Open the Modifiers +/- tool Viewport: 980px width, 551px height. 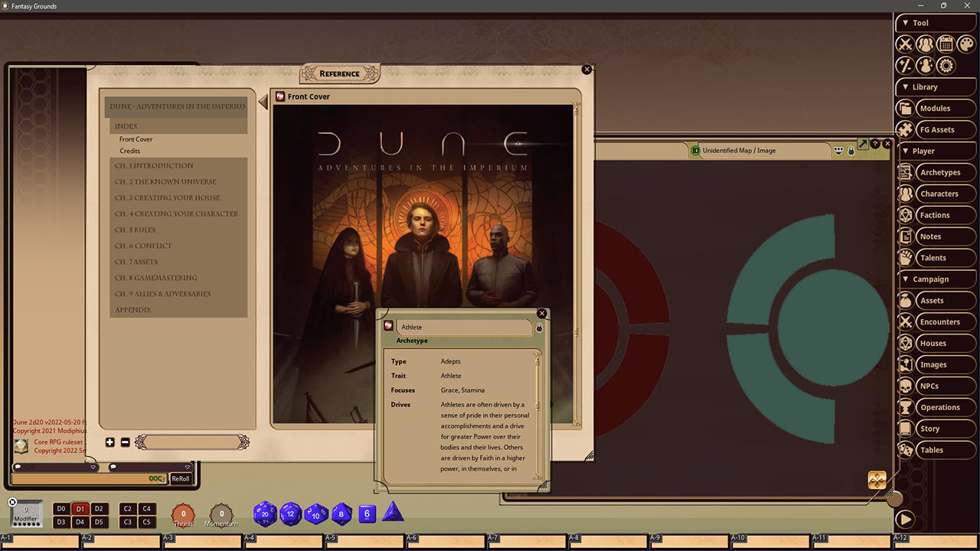click(x=903, y=65)
